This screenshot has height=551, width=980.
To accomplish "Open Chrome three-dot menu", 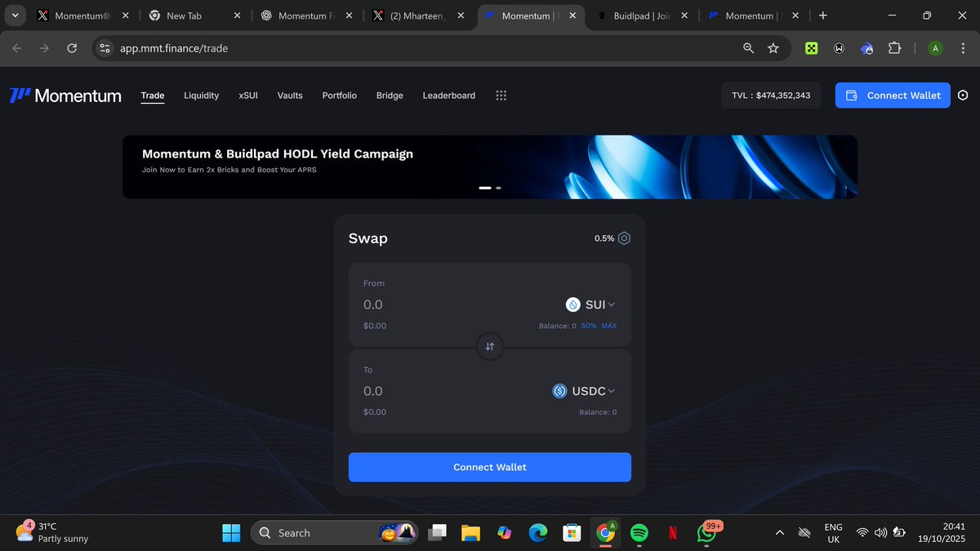I will click(963, 48).
